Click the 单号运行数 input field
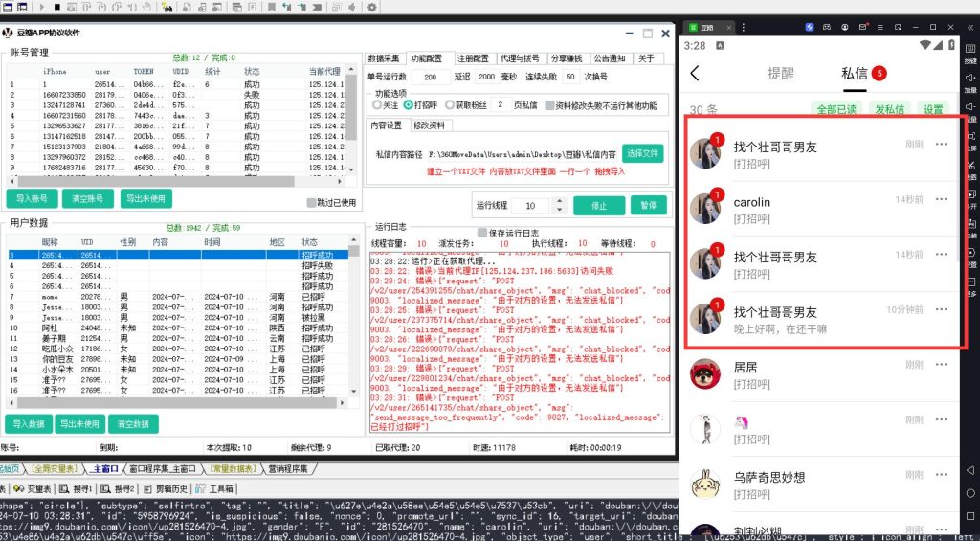The height and width of the screenshot is (541, 980). click(x=430, y=78)
